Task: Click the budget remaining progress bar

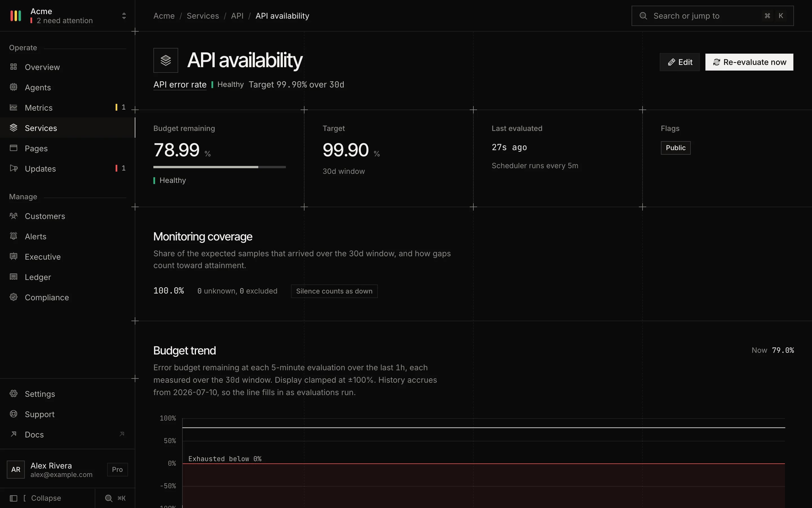Action: point(219,167)
